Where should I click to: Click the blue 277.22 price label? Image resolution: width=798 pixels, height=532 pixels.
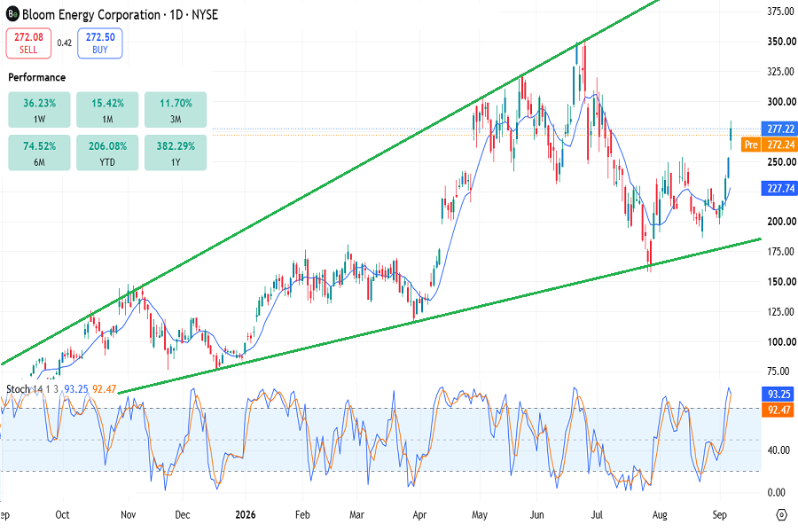[779, 129]
